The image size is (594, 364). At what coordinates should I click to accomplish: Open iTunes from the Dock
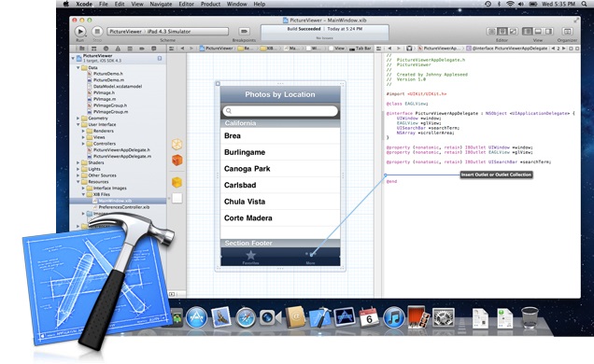[394, 317]
